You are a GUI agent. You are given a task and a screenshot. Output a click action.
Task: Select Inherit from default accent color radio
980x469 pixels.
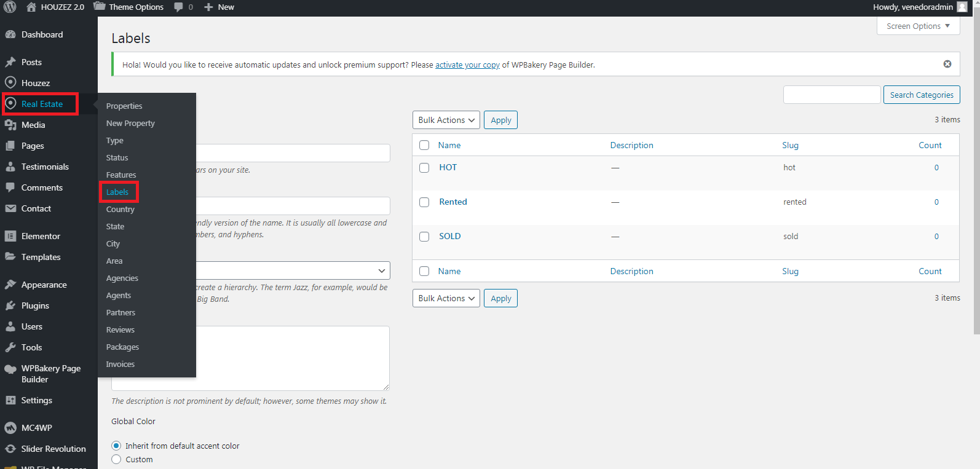click(116, 446)
